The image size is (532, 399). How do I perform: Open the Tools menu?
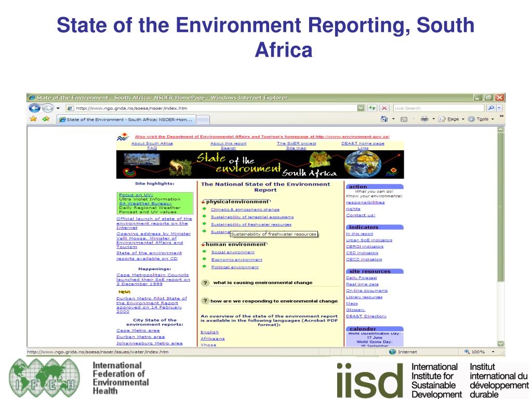481,119
